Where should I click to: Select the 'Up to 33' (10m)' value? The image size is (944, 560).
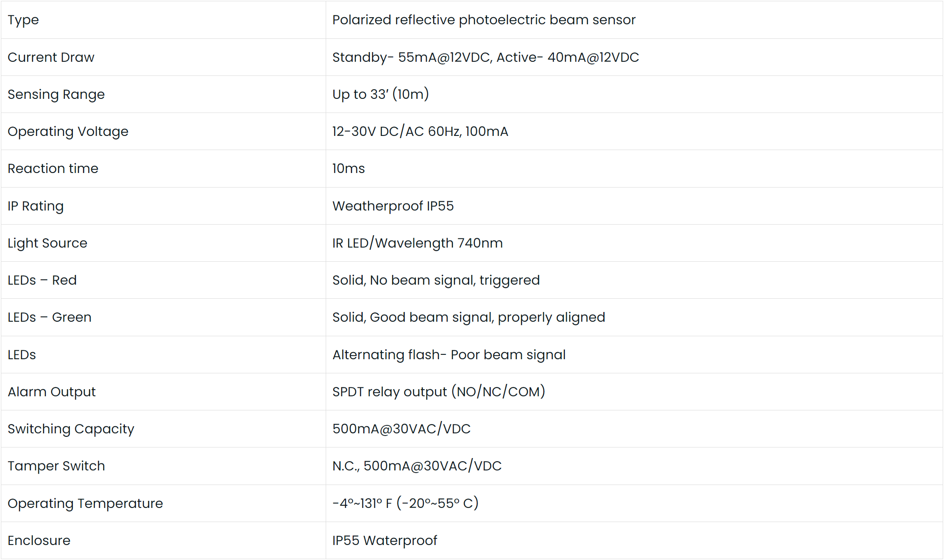pos(380,94)
